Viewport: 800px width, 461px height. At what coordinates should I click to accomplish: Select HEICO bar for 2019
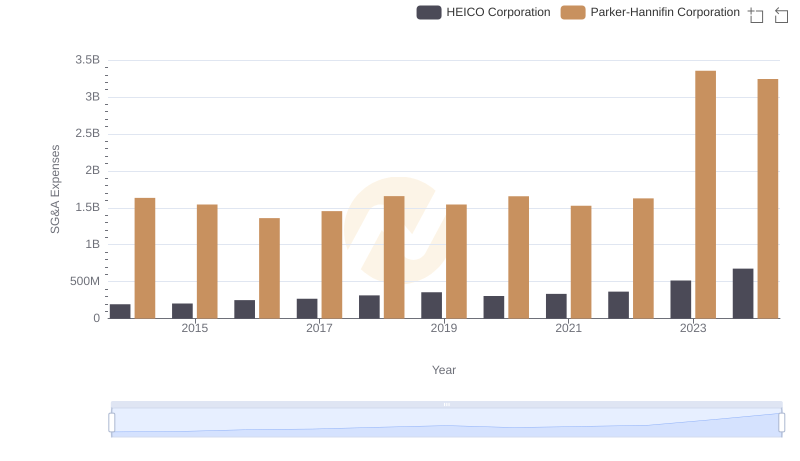coord(432,305)
